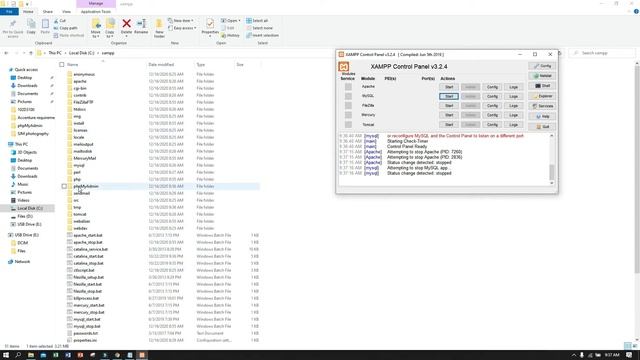Open the Move to dropdown
Screen dimensions: 640x360
pyautogui.click(x=96, y=34)
